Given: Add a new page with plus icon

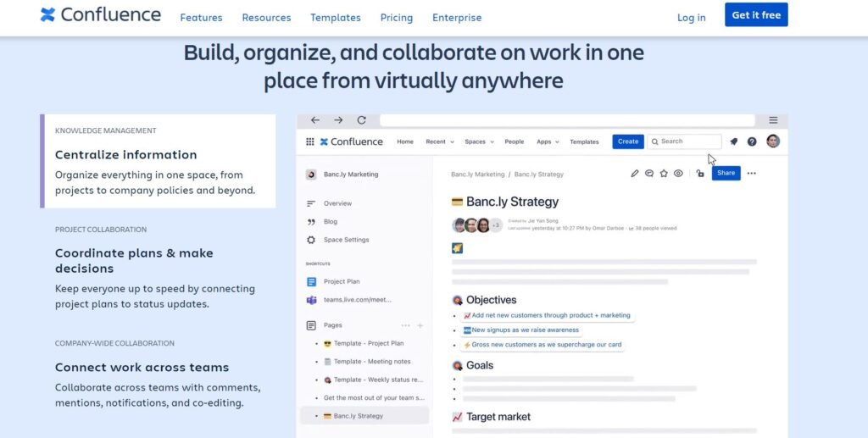Looking at the screenshot, I should [x=420, y=325].
